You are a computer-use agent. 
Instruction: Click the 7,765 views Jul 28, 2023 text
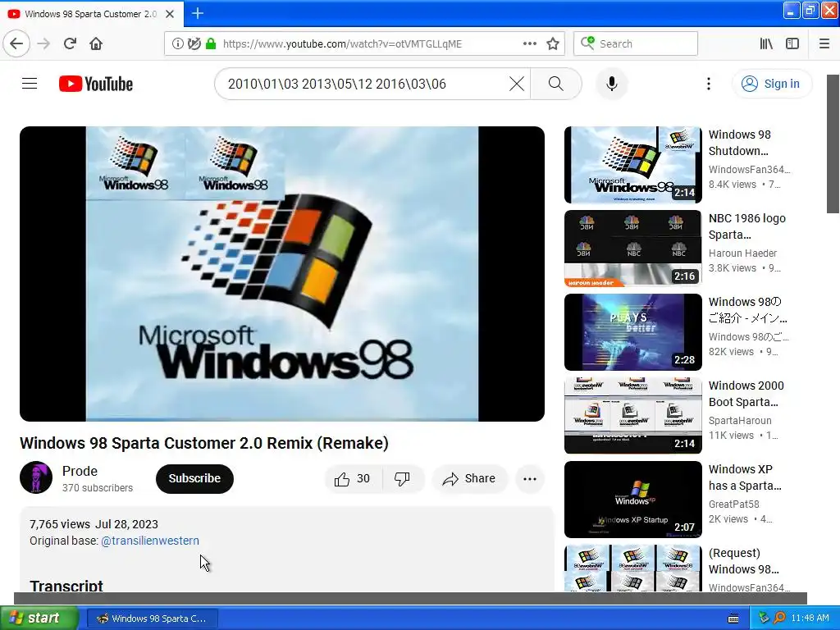[x=94, y=524]
